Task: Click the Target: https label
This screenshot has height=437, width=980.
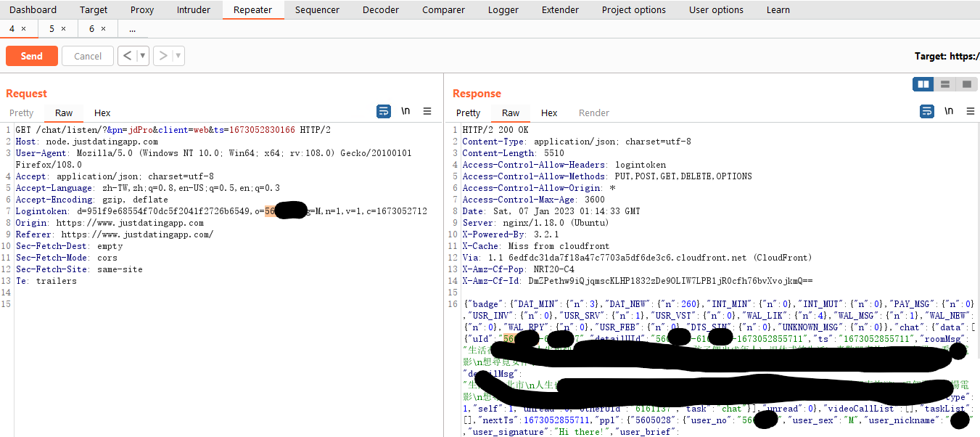Action: pos(947,56)
